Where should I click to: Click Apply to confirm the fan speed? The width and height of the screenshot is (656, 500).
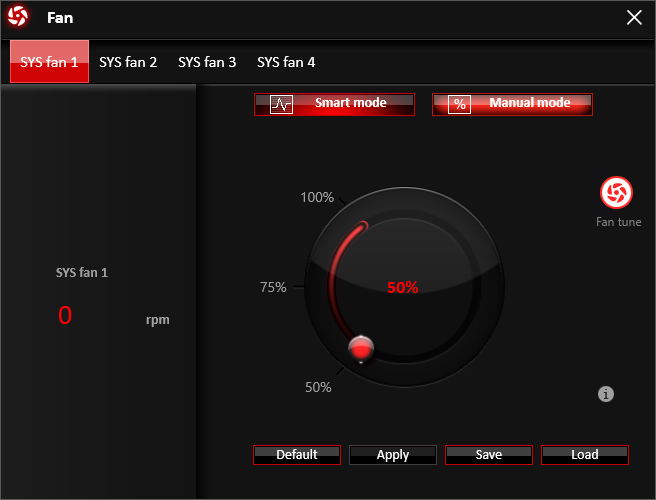[x=393, y=455]
